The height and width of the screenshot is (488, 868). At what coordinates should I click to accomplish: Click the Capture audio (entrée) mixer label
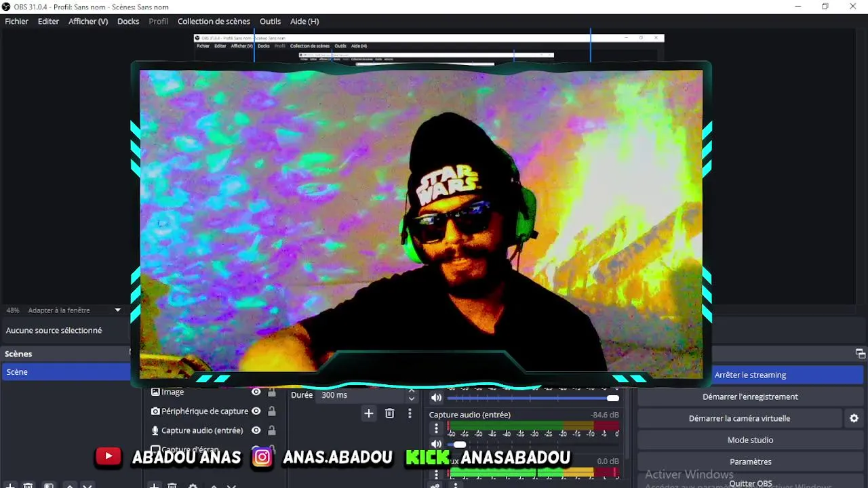[x=469, y=415]
